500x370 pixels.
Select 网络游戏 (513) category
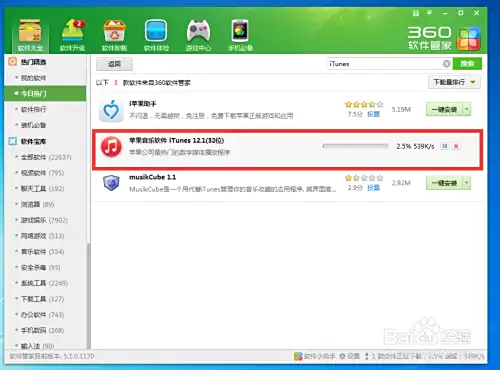pos(42,236)
